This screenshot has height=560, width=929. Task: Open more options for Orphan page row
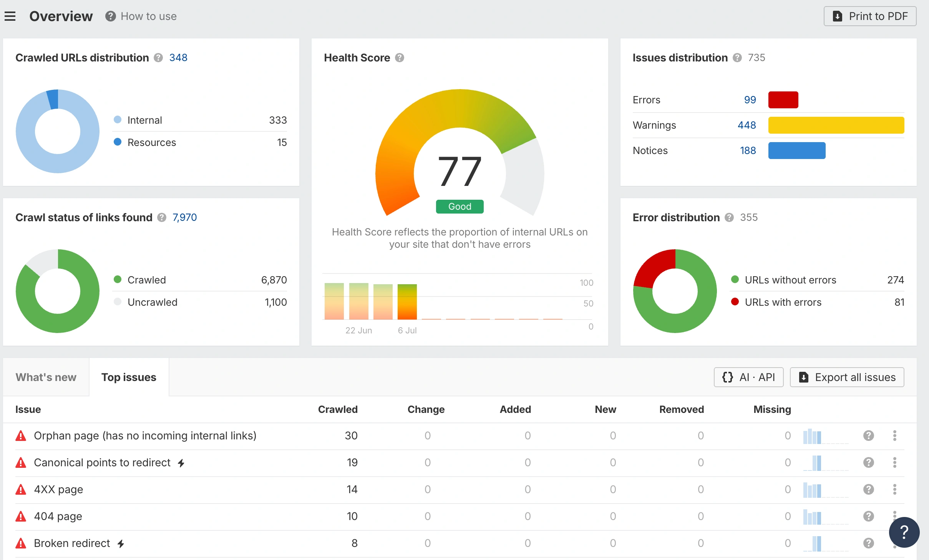(895, 436)
